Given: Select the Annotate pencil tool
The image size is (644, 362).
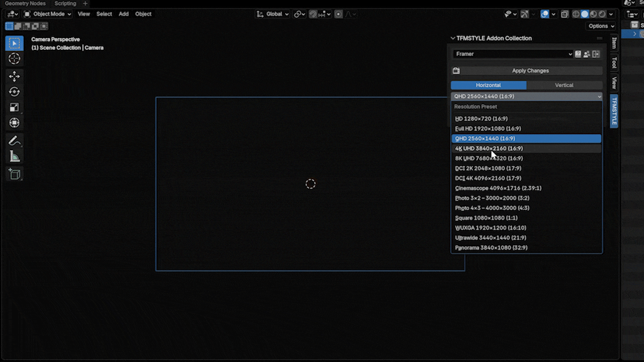Looking at the screenshot, I should tap(14, 141).
